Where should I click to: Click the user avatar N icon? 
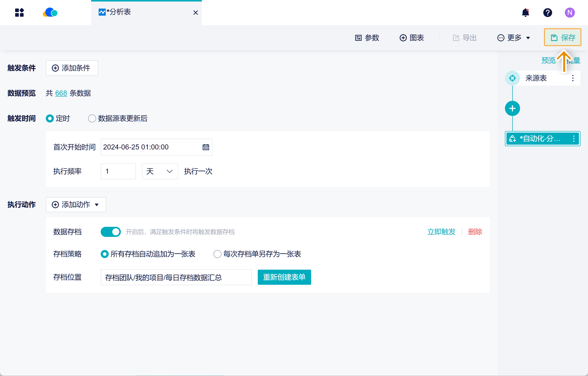click(x=570, y=13)
